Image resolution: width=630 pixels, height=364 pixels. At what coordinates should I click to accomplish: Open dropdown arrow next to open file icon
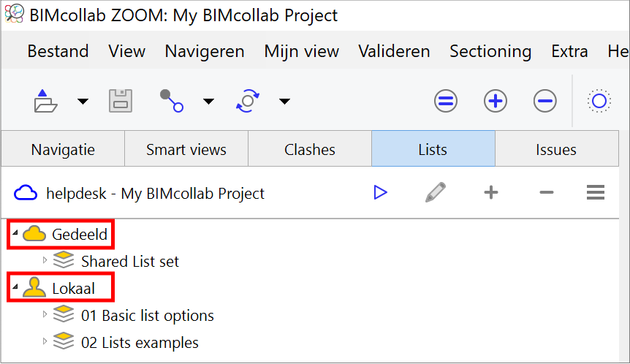(x=83, y=102)
